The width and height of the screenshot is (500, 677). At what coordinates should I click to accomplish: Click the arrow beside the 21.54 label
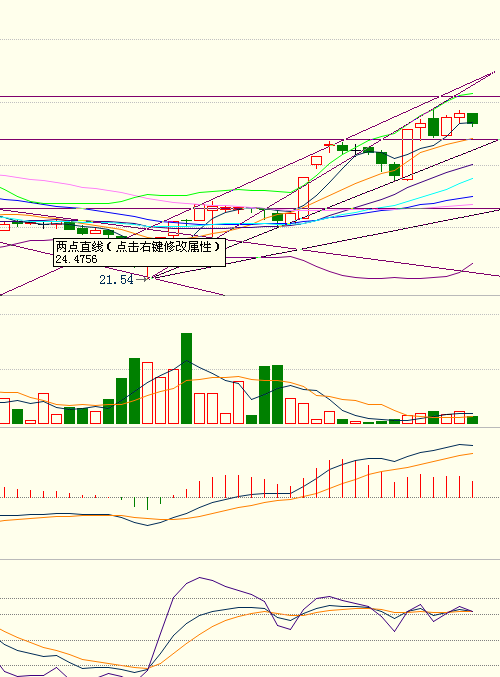pos(142,279)
